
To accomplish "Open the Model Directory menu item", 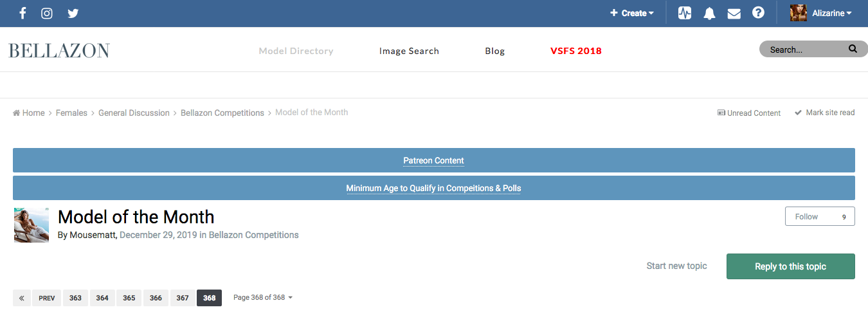I will (296, 51).
